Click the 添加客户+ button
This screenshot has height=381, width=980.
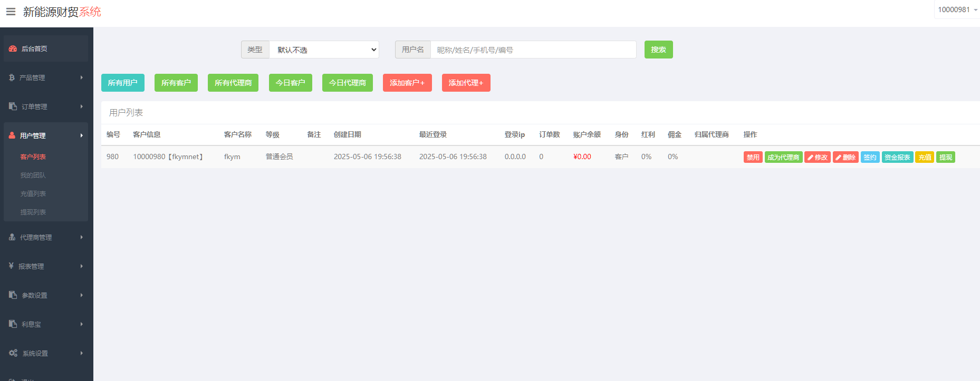point(407,83)
